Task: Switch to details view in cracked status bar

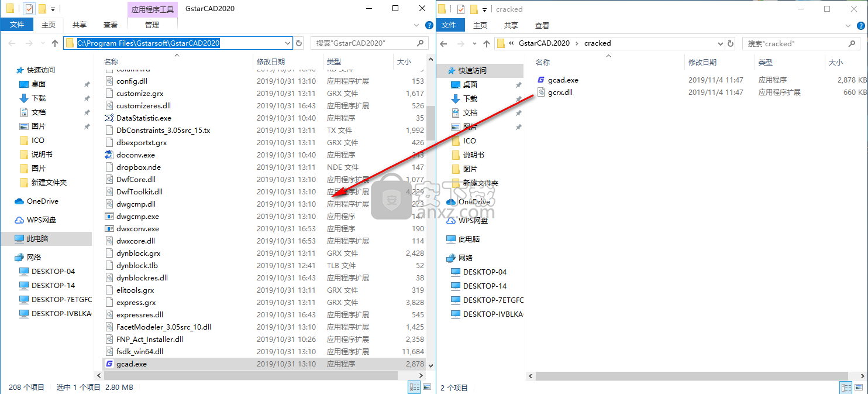Action: point(846,387)
